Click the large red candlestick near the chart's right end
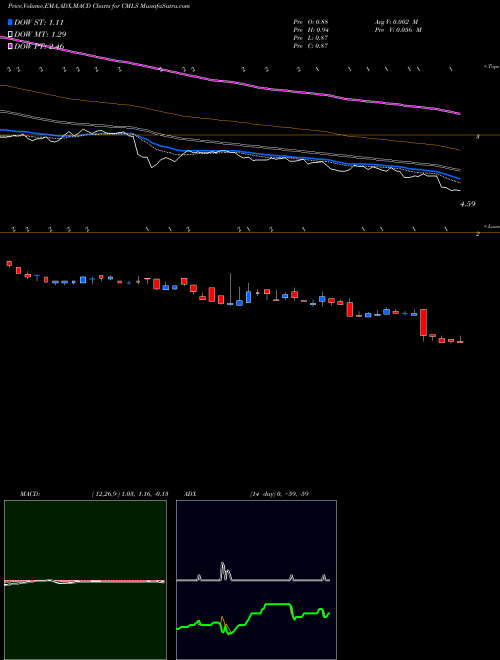 click(423, 323)
